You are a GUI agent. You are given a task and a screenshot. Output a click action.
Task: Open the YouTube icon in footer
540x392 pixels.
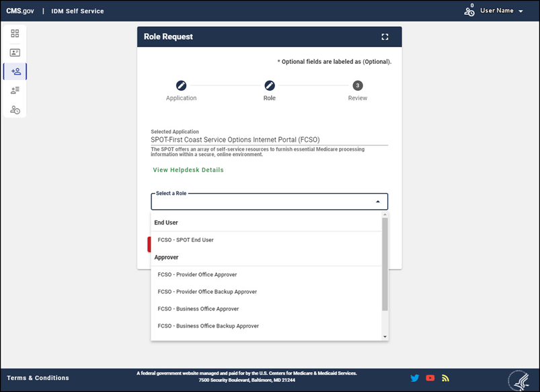[x=430, y=378]
